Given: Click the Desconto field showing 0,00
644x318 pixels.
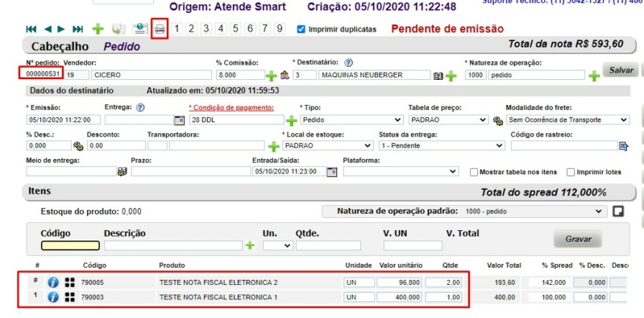Looking at the screenshot, I should tap(116, 145).
